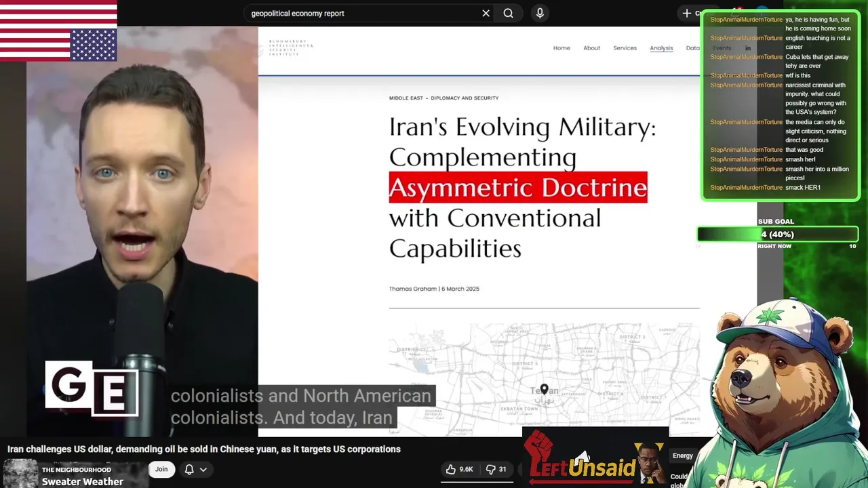Open the video title about Iran challenging US dollar

point(204,449)
